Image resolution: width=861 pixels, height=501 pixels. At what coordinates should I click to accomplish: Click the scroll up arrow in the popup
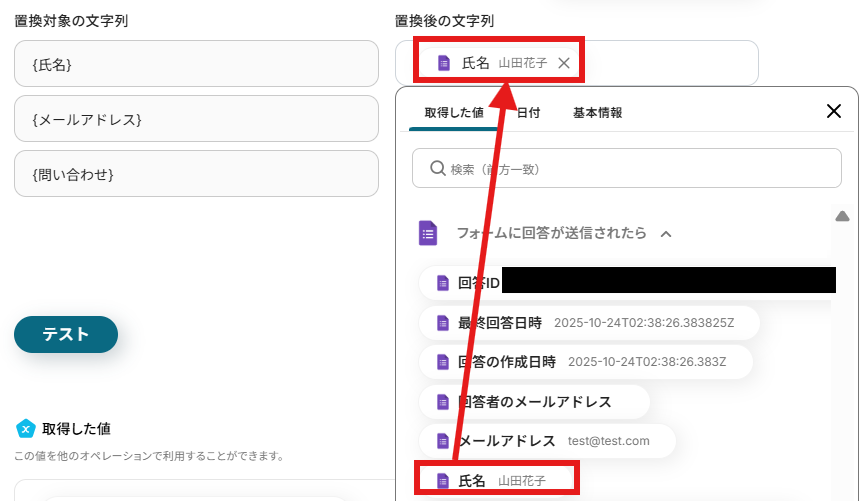pyautogui.click(x=842, y=216)
